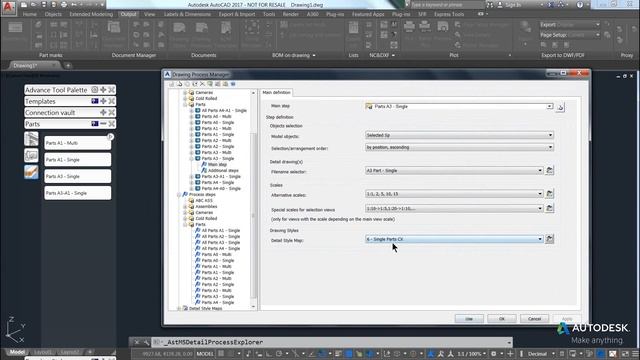Expand Parts A4-A0 - Single tree node
This screenshot has height=360, width=640.
click(191, 189)
